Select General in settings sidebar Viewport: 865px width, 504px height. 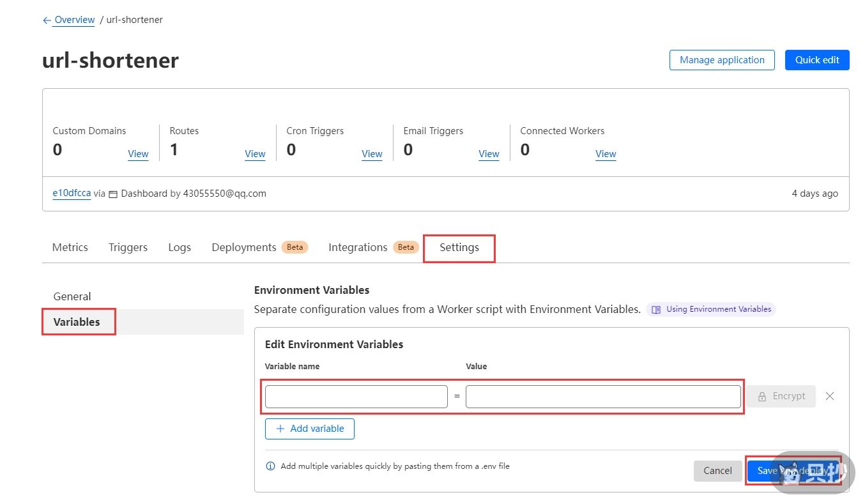[72, 296]
